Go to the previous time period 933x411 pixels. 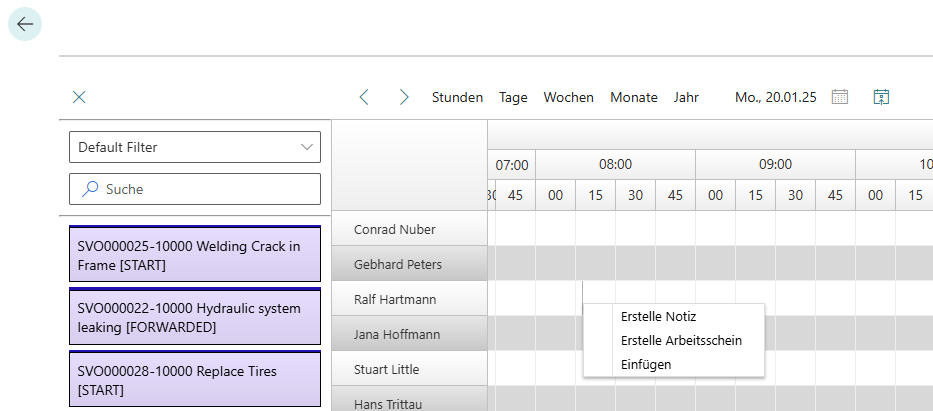tap(364, 97)
